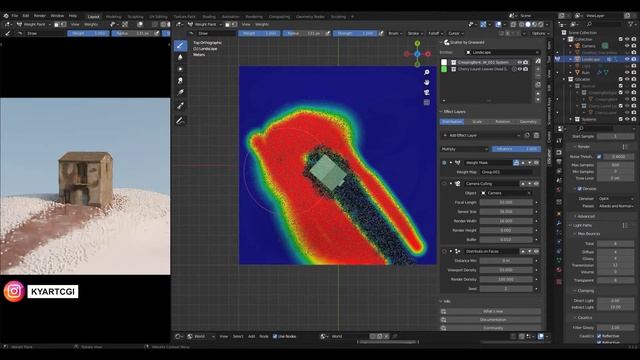Toggle viewport visibility of first scatter system
The height and width of the screenshot is (360, 640).
[x=520, y=62]
